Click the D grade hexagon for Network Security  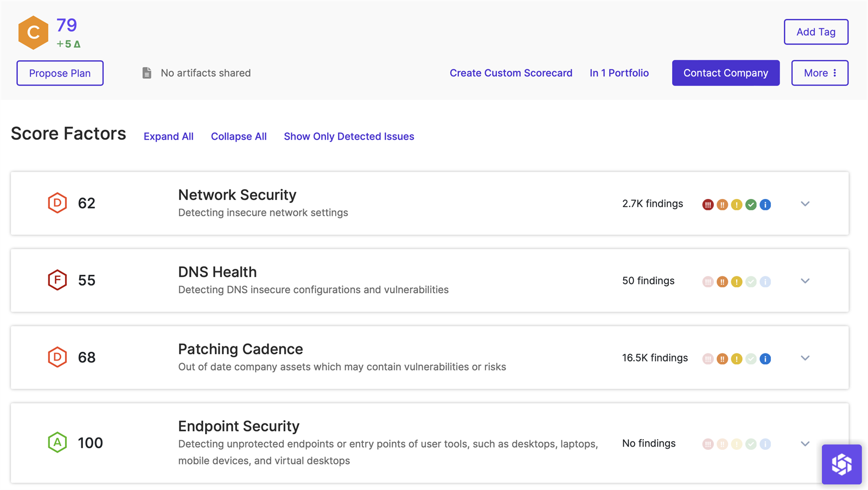coord(57,203)
